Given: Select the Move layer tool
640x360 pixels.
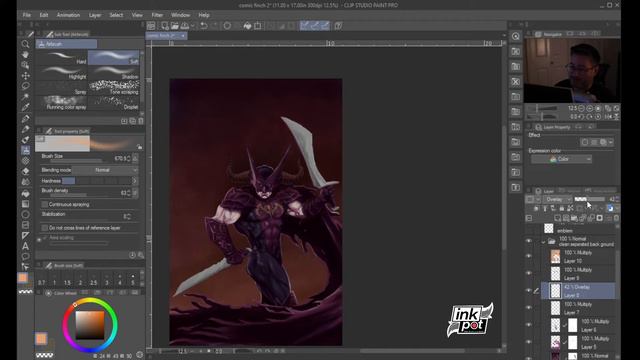Looking at the screenshot, I should click(x=25, y=76).
